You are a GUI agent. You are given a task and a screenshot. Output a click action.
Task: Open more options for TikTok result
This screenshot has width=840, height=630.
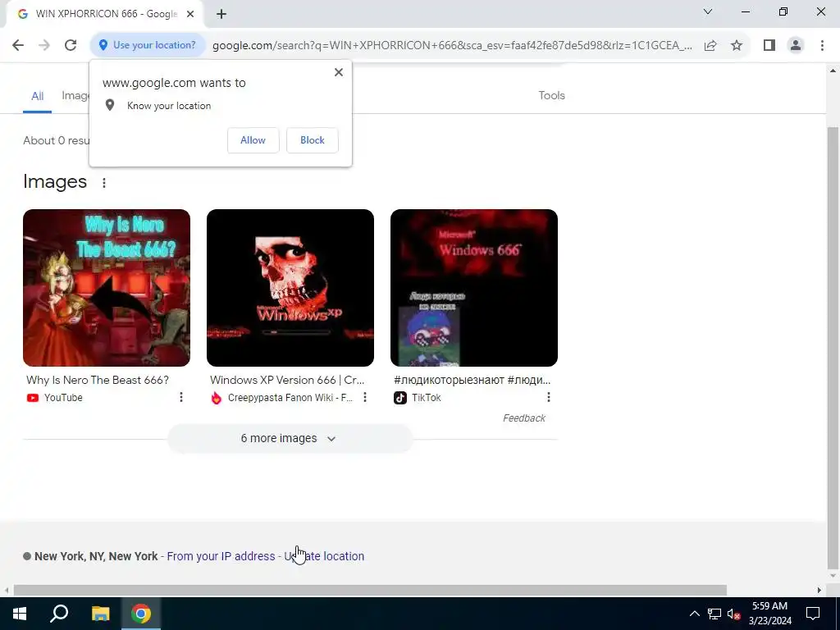click(x=549, y=397)
